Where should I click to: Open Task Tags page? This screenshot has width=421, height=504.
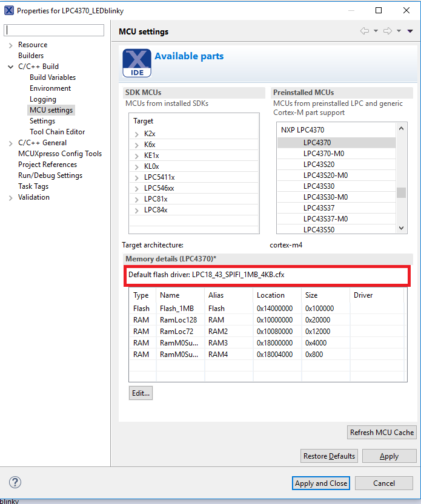[x=33, y=186]
